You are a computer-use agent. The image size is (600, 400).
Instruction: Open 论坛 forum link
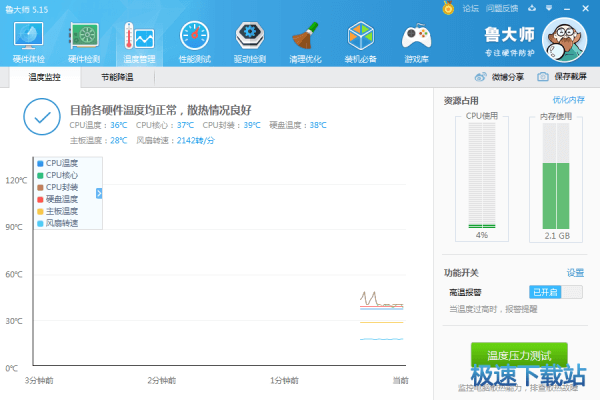[470, 8]
